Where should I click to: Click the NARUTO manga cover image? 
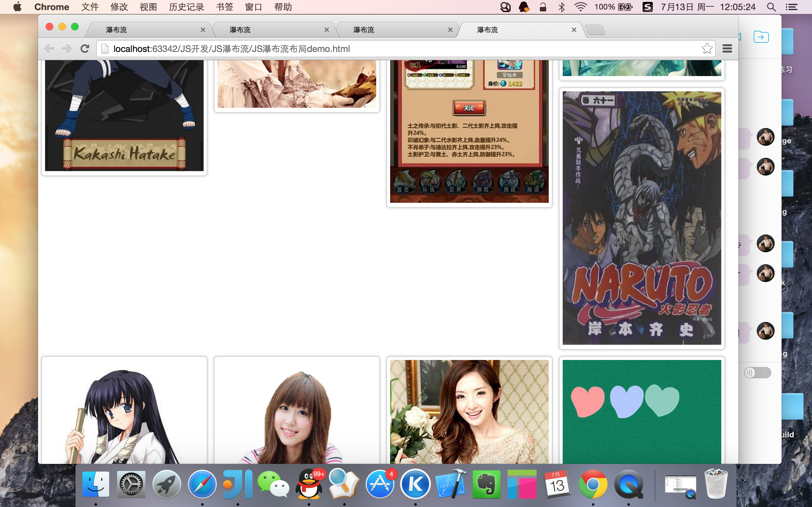tap(642, 218)
